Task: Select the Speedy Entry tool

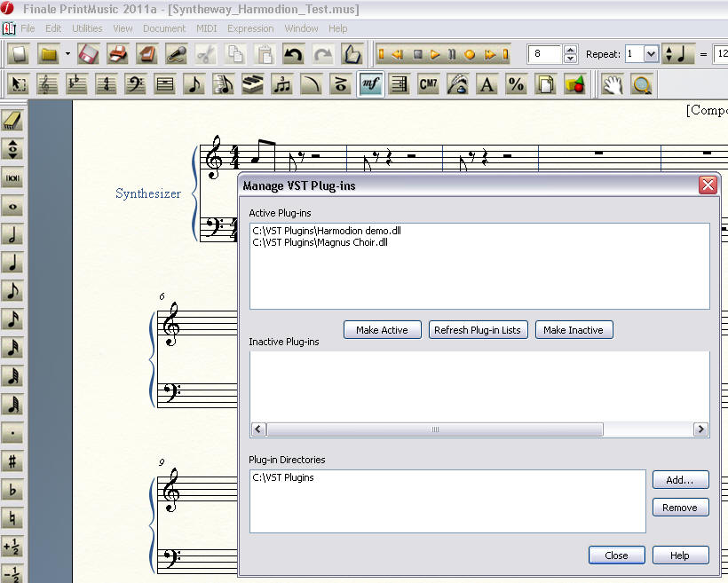Action: point(224,84)
